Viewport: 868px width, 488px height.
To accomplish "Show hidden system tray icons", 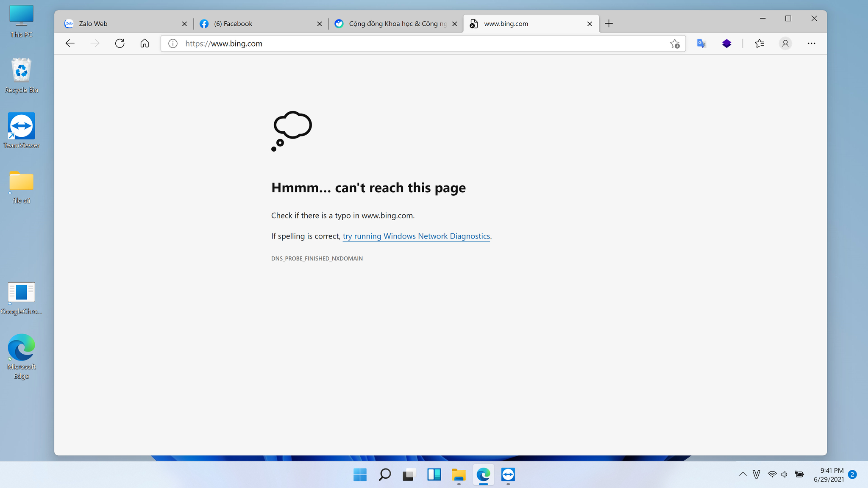I will click(743, 474).
